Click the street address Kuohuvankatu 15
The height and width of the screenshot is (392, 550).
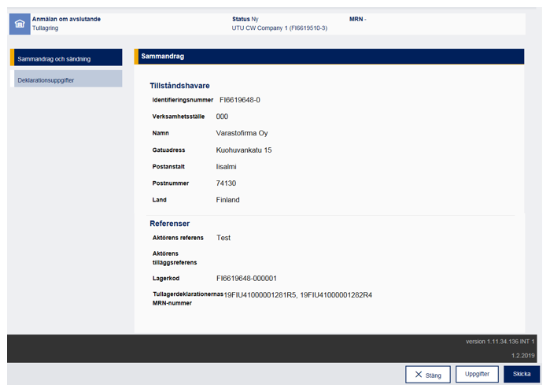(x=243, y=150)
